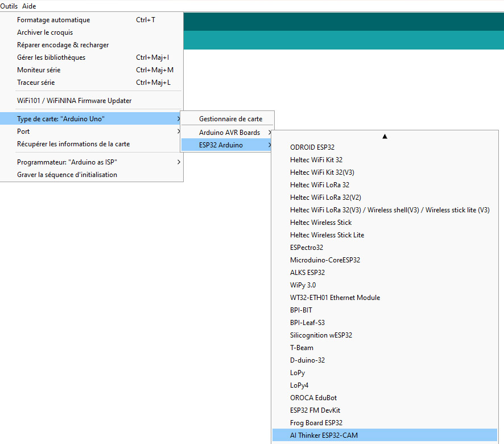Viewport: 504px width, 444px height.
Task: Select Silicognition wESP32 board
Action: coord(385,336)
